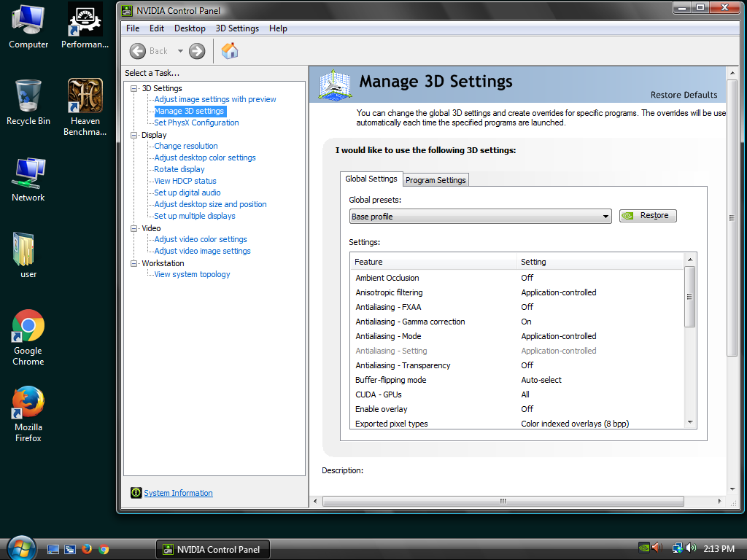
Task: Click the NVIDIA home icon in the toolbar
Action: point(229,51)
